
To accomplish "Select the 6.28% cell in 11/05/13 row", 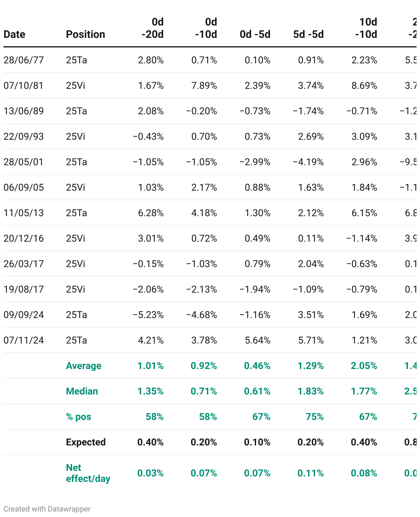I will tap(151, 213).
